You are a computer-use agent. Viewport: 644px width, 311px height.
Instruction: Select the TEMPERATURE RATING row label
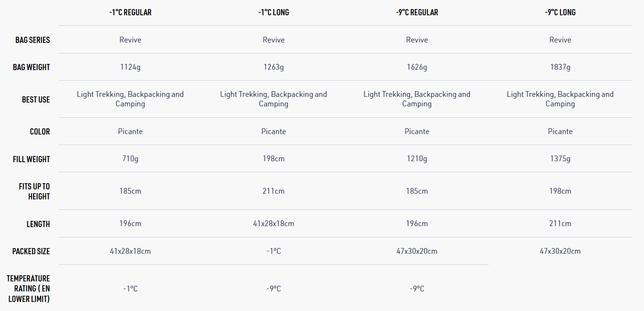point(29,289)
